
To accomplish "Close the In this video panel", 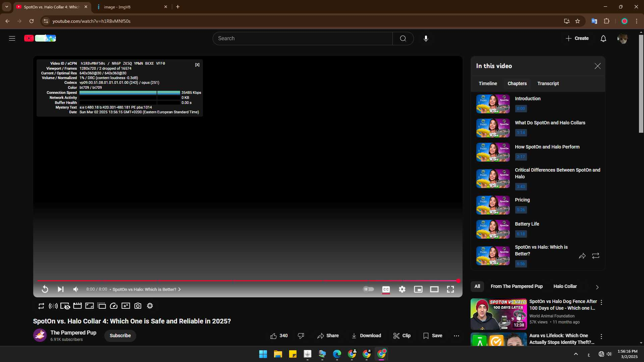I will pyautogui.click(x=597, y=66).
